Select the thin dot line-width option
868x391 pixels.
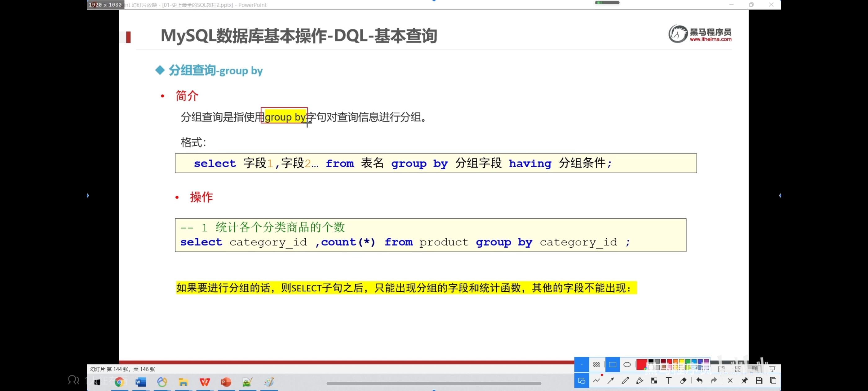point(582,364)
